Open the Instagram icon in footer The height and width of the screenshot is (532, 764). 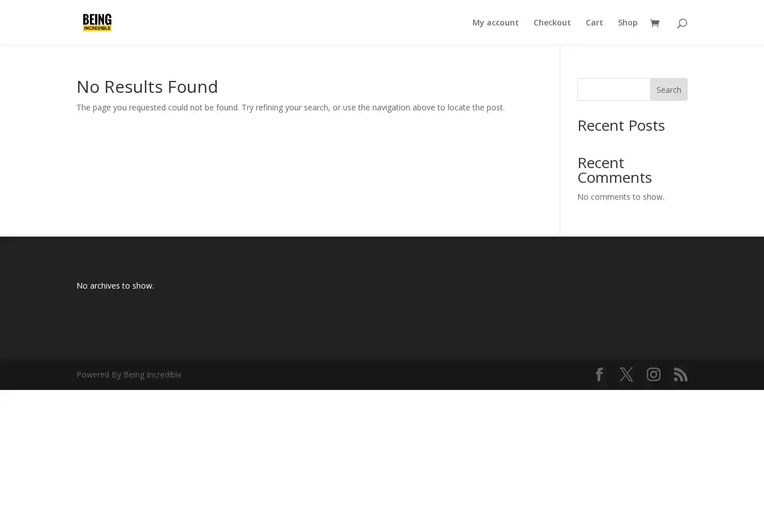(x=653, y=375)
